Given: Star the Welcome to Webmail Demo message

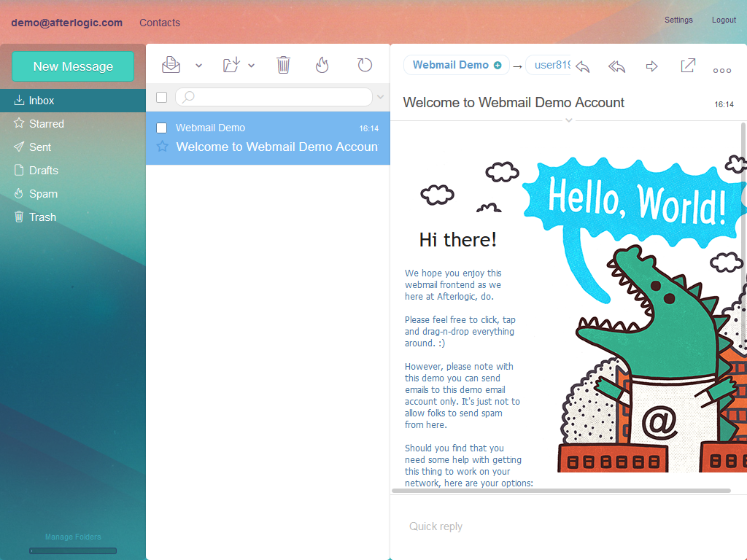Looking at the screenshot, I should 161,147.
